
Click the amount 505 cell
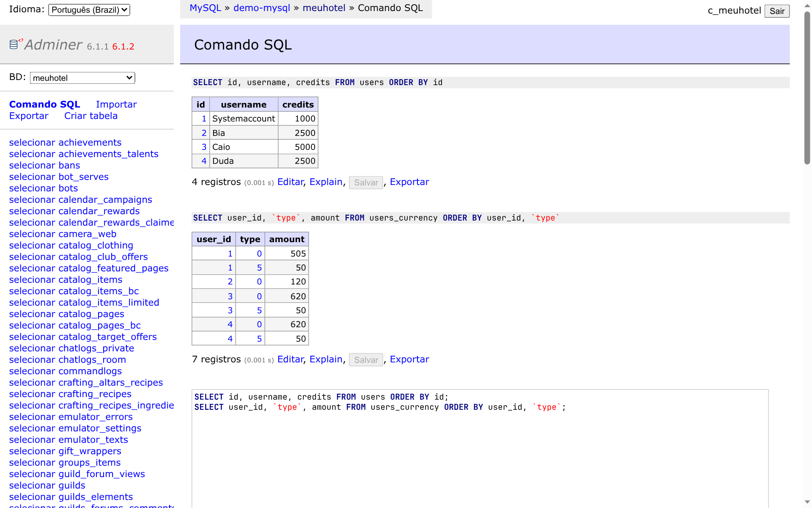287,254
